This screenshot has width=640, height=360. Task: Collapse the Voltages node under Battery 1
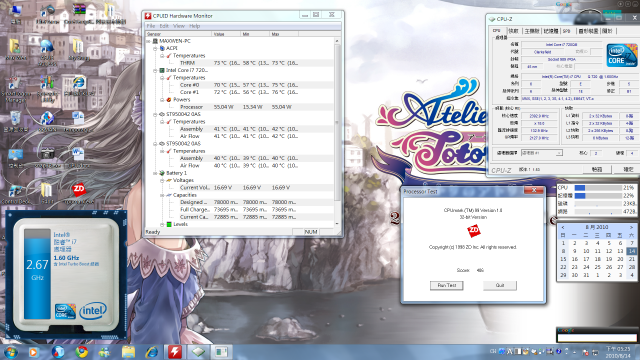162,181
